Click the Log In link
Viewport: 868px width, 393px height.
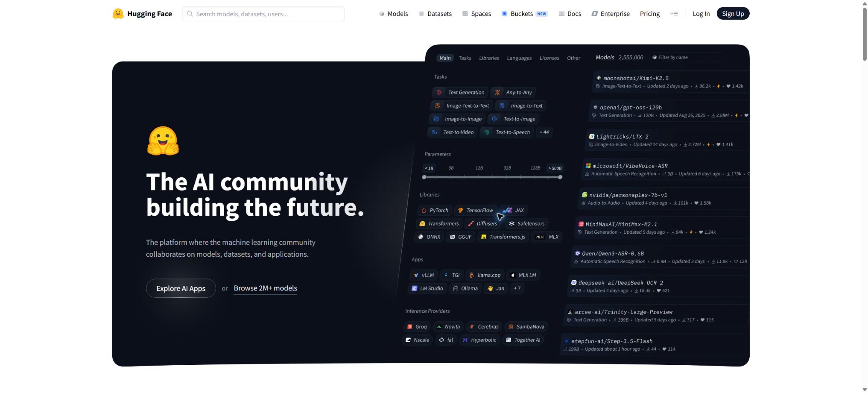701,14
